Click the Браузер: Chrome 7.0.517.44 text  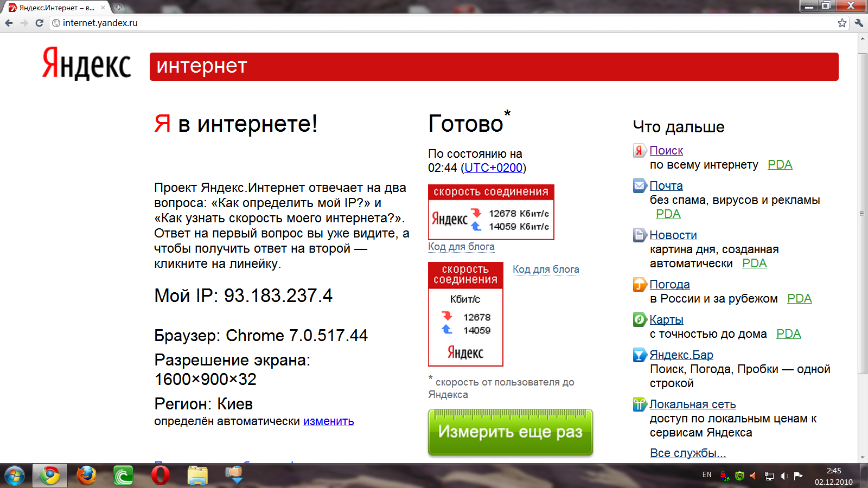pyautogui.click(x=261, y=336)
